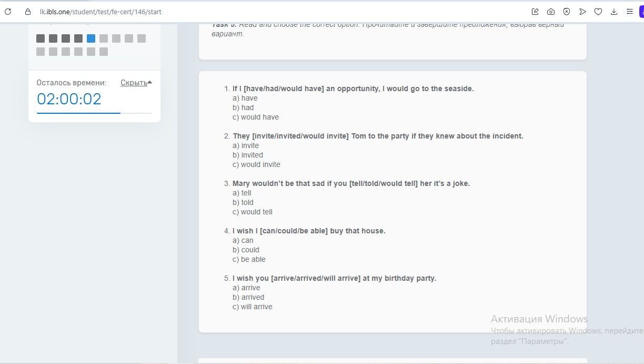
Task: Select the last square in first row
Action: (x=142, y=38)
